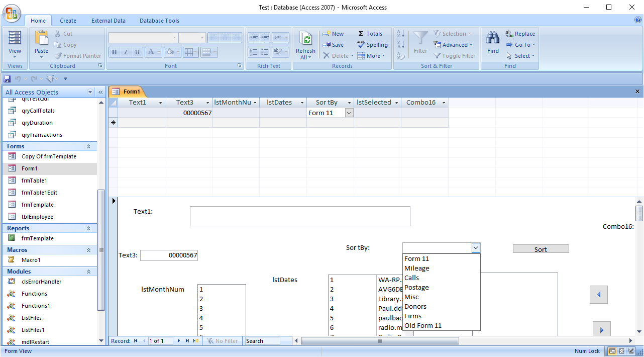Close the Sor tBy combo dropdown arrow
Image resolution: width=644 pixels, height=357 pixels.
(x=476, y=247)
